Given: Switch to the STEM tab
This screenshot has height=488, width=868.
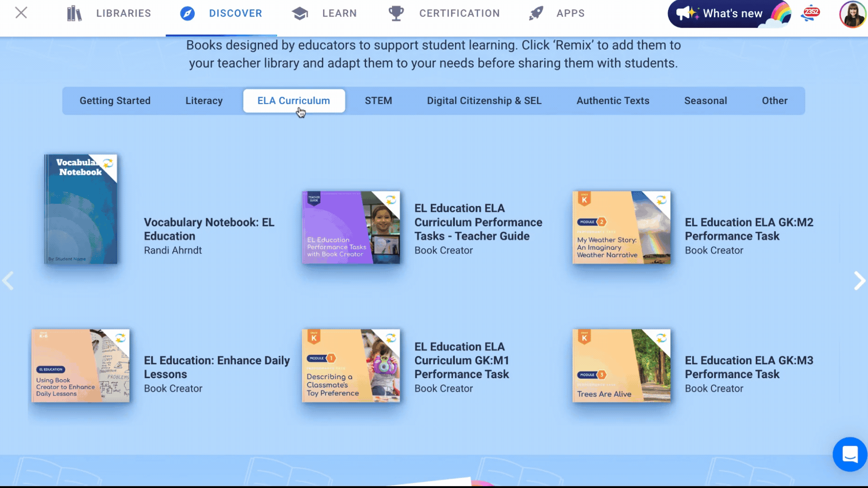Looking at the screenshot, I should click(378, 101).
